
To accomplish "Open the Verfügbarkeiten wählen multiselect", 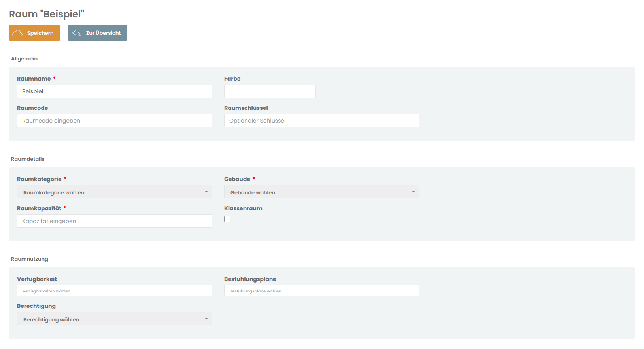I will click(x=115, y=291).
